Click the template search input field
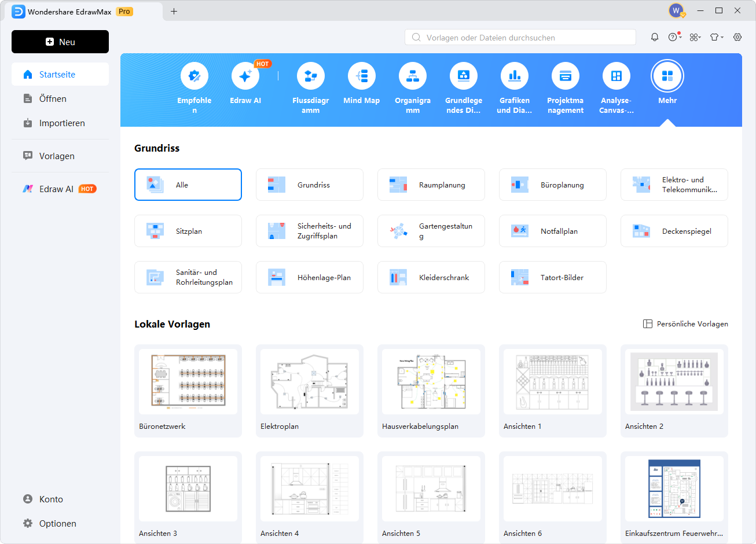 click(x=521, y=38)
